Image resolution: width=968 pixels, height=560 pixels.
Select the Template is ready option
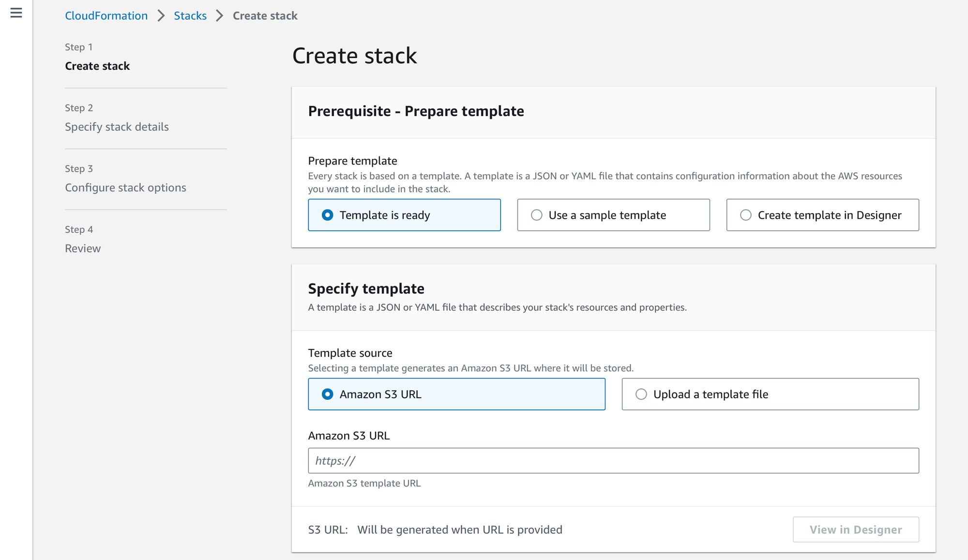(404, 215)
